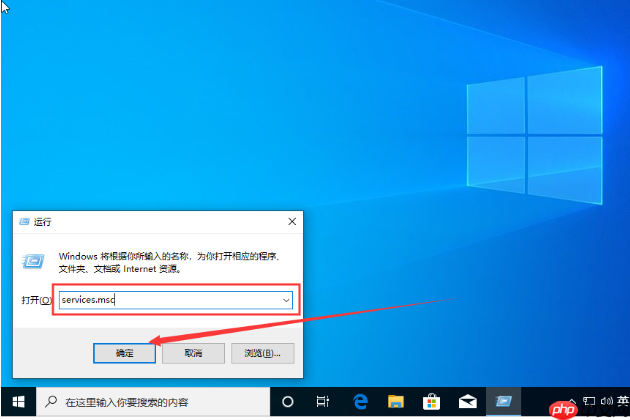
Task: Click the 取消 button in Run dialog
Action: pyautogui.click(x=193, y=353)
